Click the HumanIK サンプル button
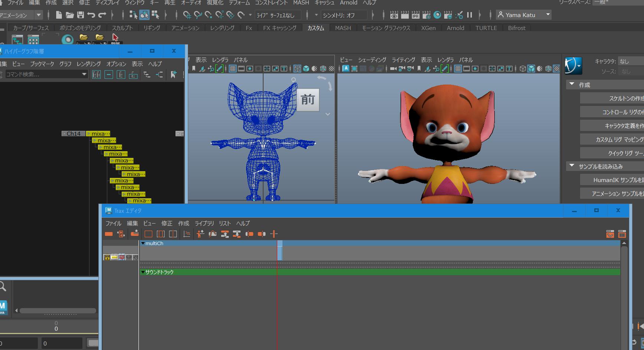Viewport: 644px width, 350px height. point(612,180)
